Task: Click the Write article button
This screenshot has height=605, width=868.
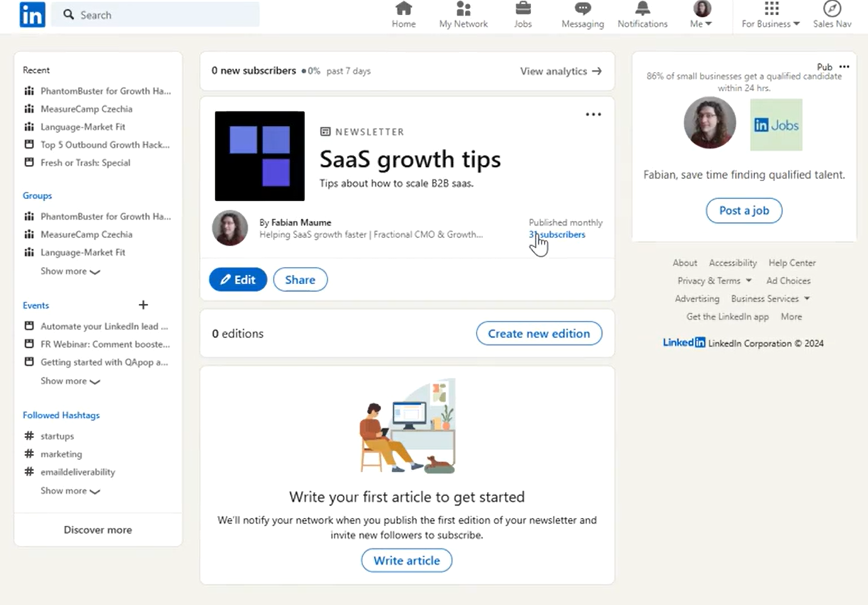Action: [x=406, y=560]
